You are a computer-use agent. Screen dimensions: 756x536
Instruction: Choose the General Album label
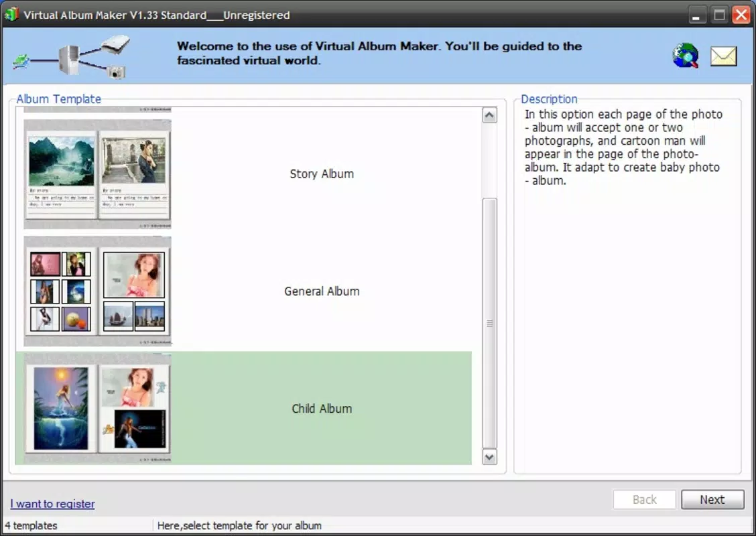click(x=322, y=291)
